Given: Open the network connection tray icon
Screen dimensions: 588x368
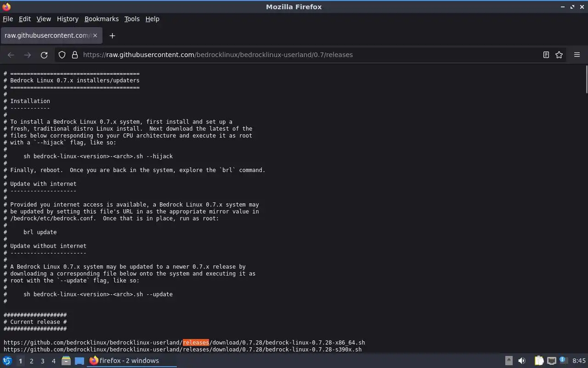Looking at the screenshot, I should pyautogui.click(x=552, y=361).
